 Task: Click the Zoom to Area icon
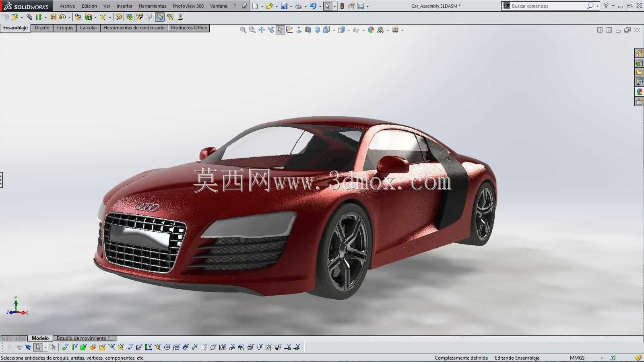(x=252, y=30)
